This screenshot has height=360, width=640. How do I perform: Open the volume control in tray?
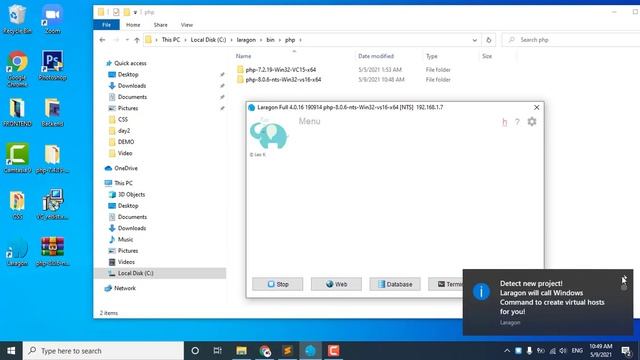pos(563,351)
